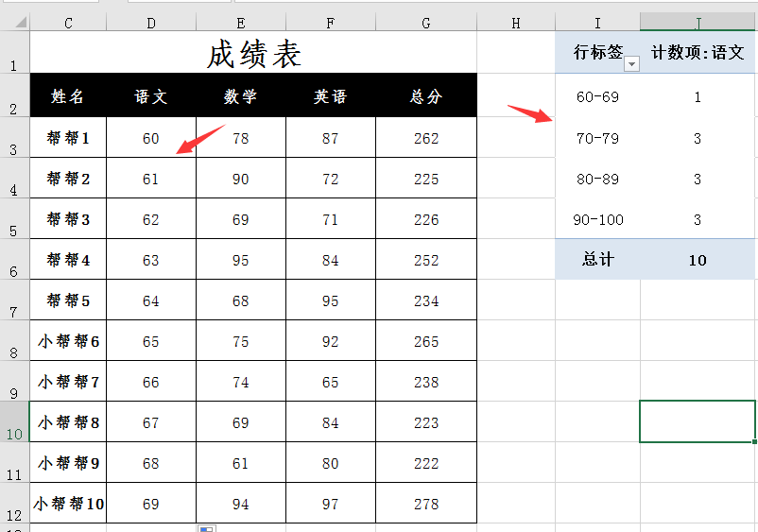758x532 pixels.
Task: Click 小帮帮8's 英语 score 84
Action: click(331, 421)
